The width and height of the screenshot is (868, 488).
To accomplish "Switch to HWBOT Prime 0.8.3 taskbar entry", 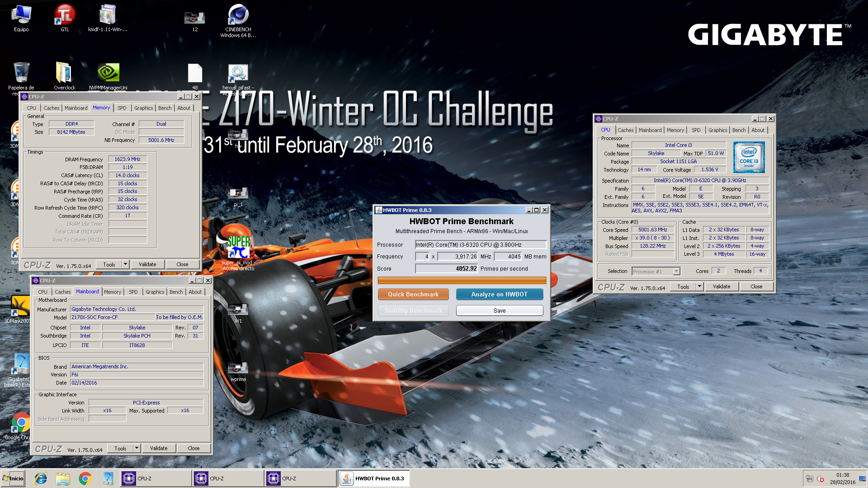I will [x=373, y=479].
